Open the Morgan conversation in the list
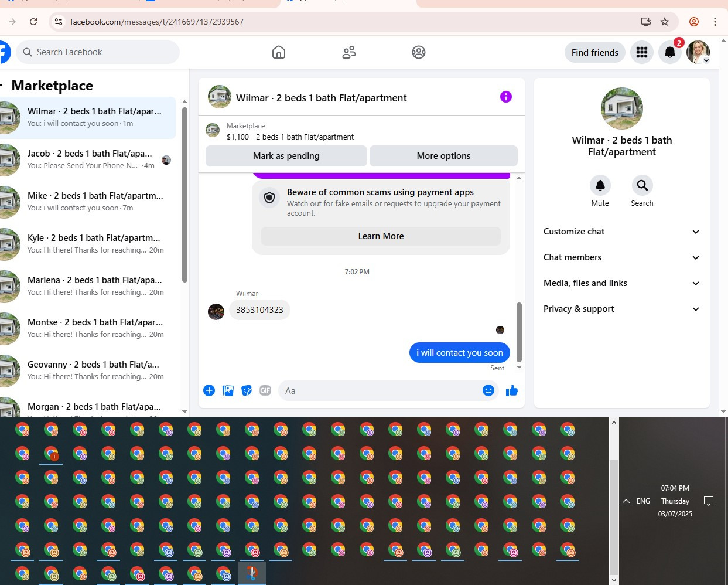 (x=88, y=406)
